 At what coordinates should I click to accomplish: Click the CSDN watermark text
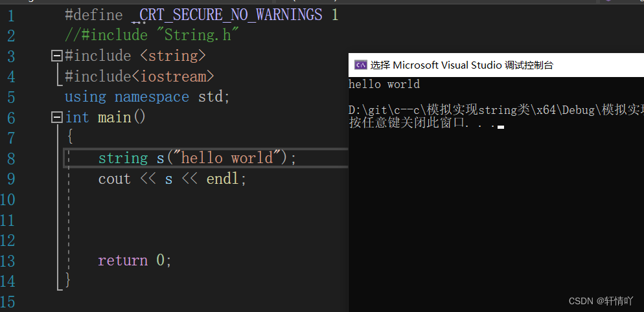pyautogui.click(x=601, y=301)
